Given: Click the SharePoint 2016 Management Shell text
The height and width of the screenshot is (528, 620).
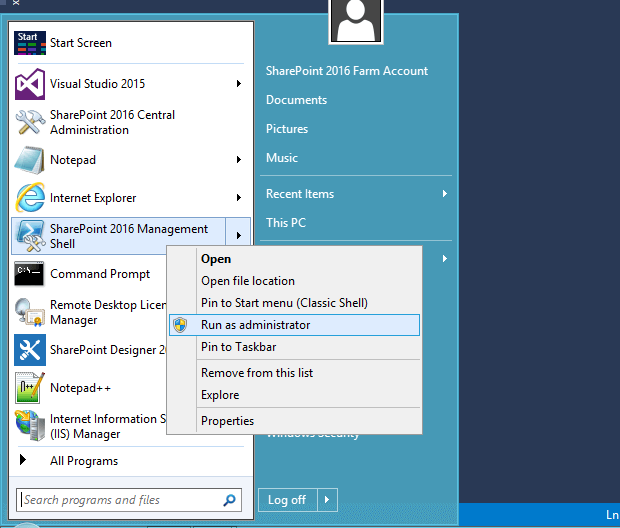Looking at the screenshot, I should (129, 236).
